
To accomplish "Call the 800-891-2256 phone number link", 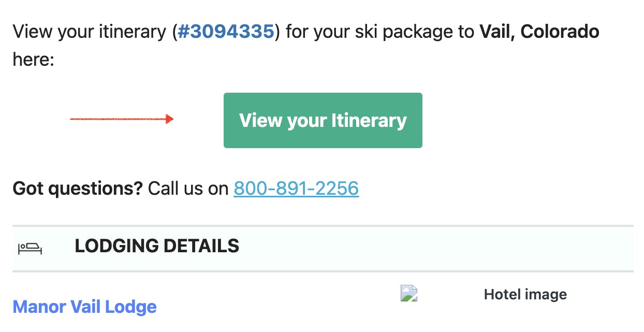I will coord(296,189).
